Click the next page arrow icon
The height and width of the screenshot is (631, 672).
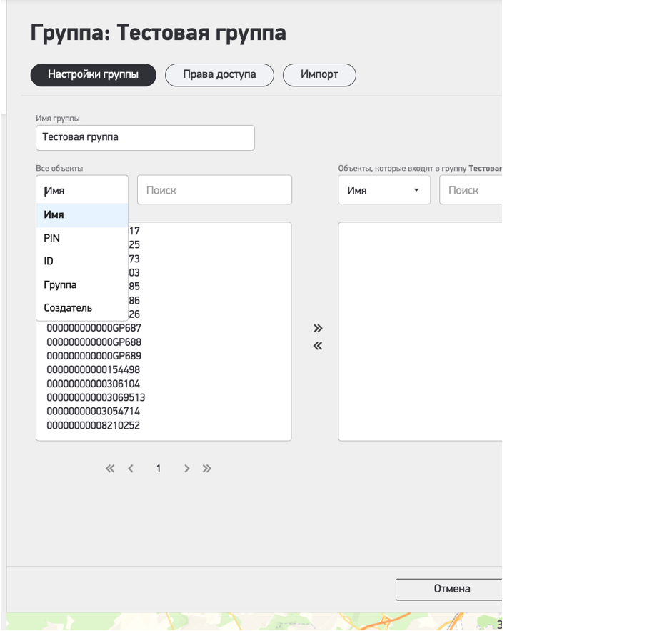pyautogui.click(x=186, y=469)
